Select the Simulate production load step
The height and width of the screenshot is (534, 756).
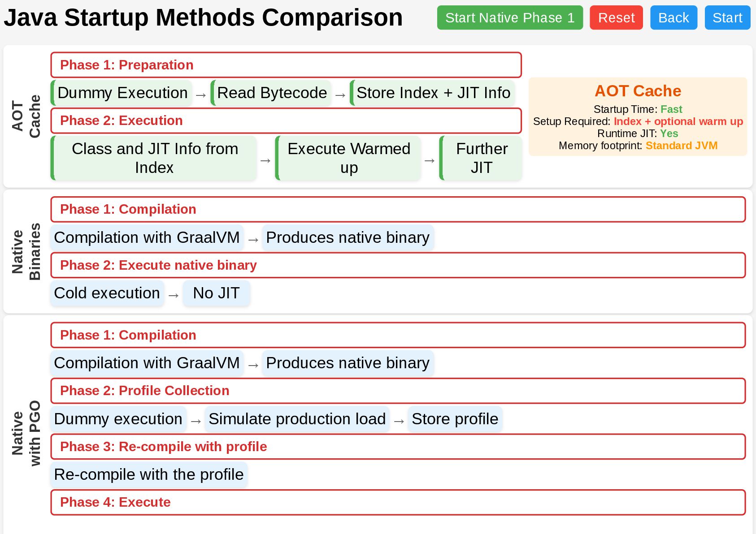pos(297,419)
